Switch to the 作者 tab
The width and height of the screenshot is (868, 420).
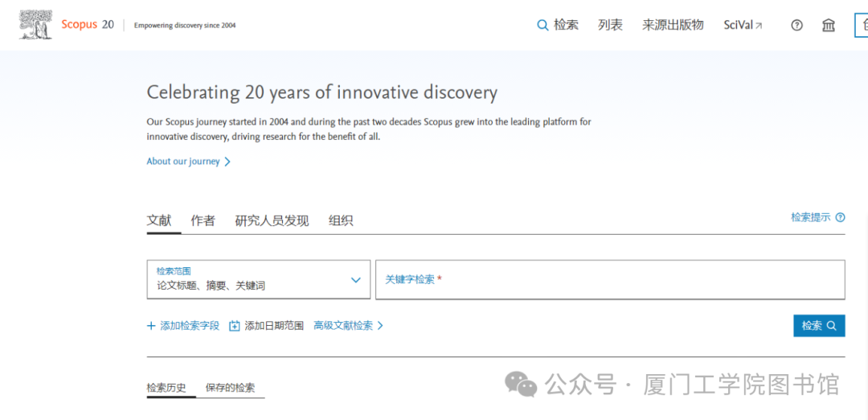[x=203, y=220]
